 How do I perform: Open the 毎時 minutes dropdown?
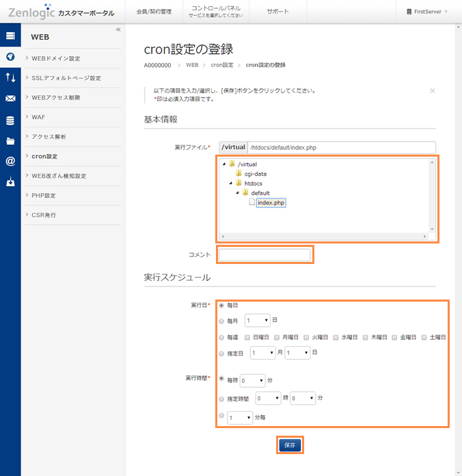tap(252, 381)
